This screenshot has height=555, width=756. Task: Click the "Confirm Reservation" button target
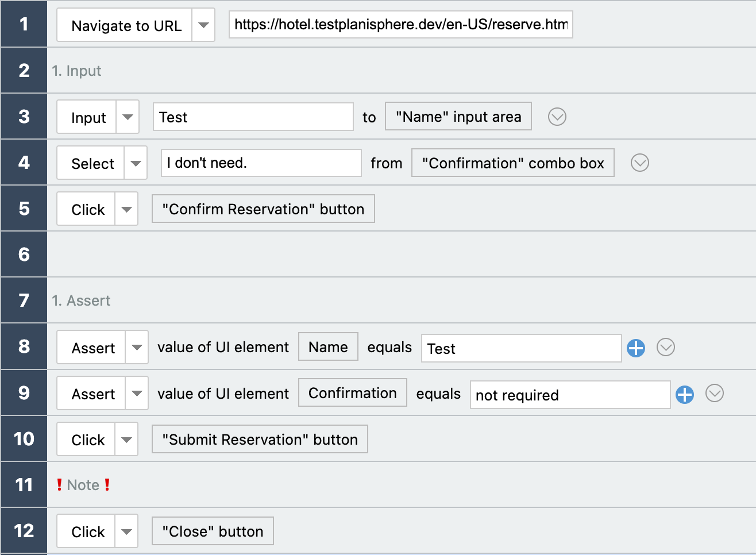point(263,209)
